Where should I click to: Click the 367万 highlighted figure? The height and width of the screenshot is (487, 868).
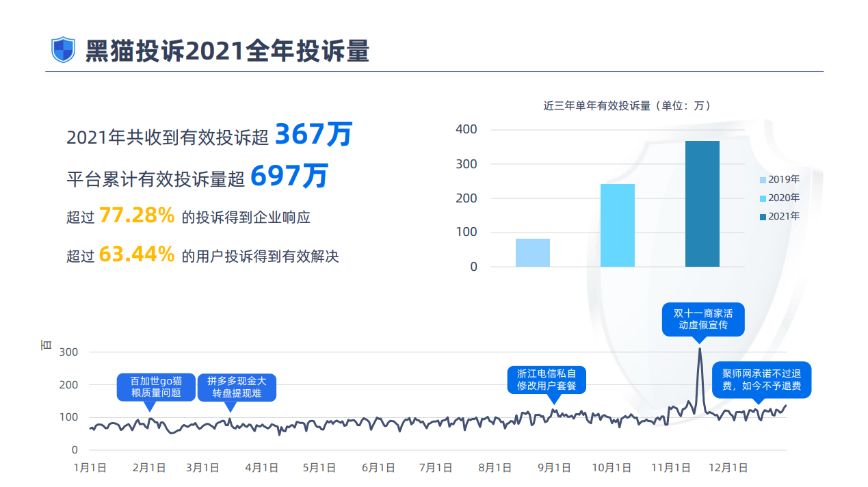click(x=313, y=135)
